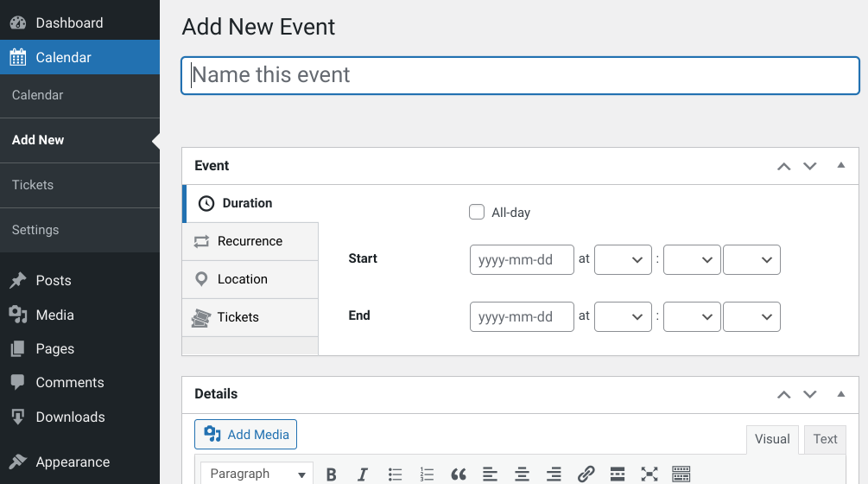
Task: Toggle the editor toolbar toggle icon
Action: [681, 474]
